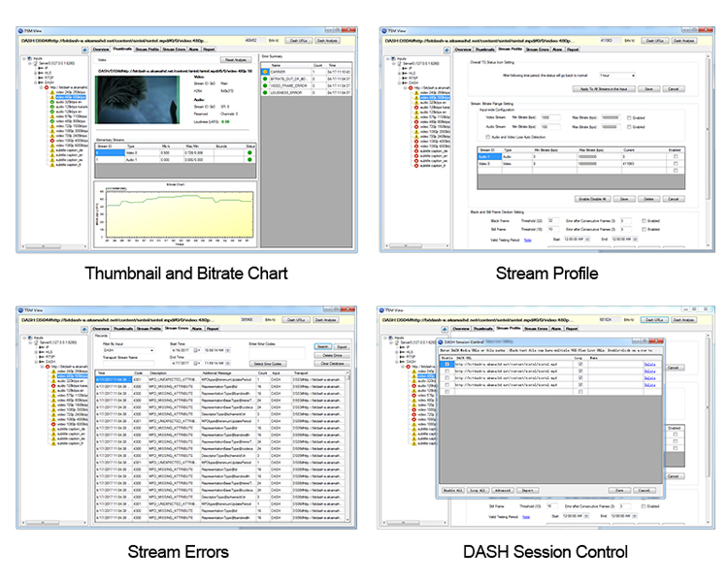Click green status dot of Video 0 elementary stream

click(249, 152)
